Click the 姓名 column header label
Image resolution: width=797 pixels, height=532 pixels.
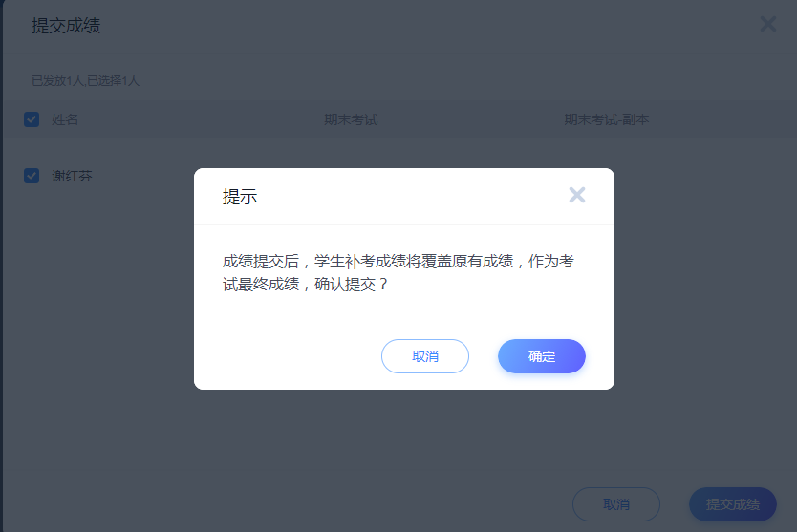pyautogui.click(x=65, y=120)
